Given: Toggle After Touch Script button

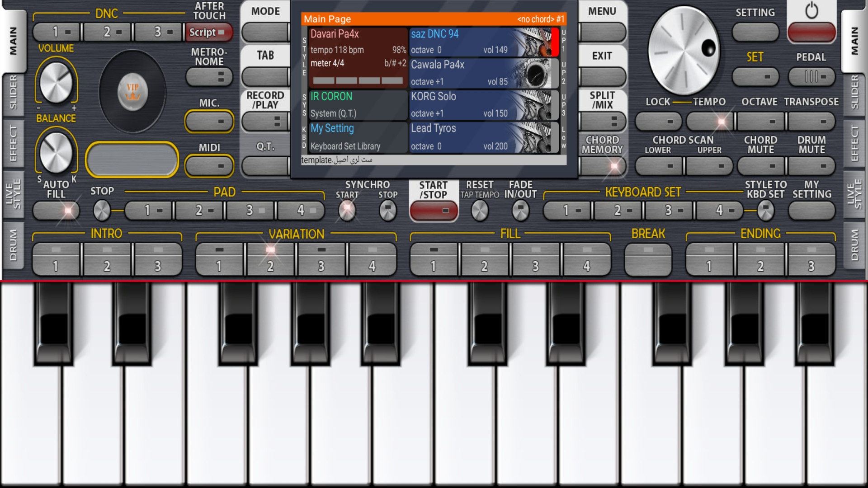Looking at the screenshot, I should point(208,32).
